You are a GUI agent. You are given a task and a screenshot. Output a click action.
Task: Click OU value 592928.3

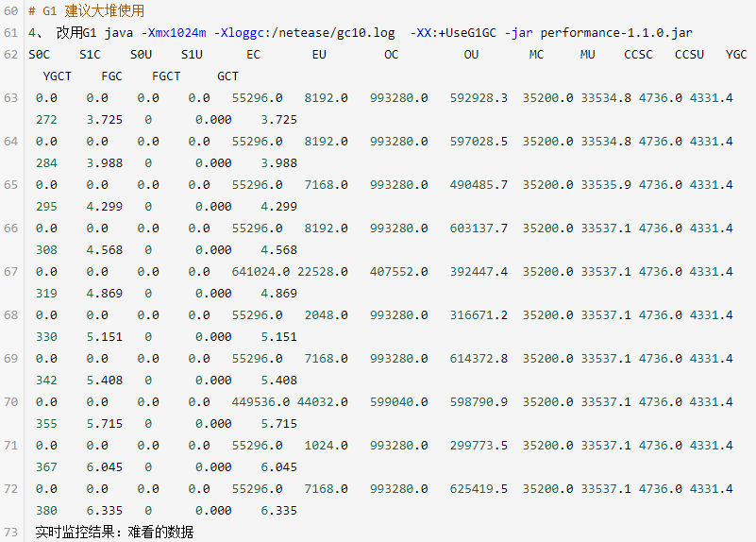click(479, 97)
